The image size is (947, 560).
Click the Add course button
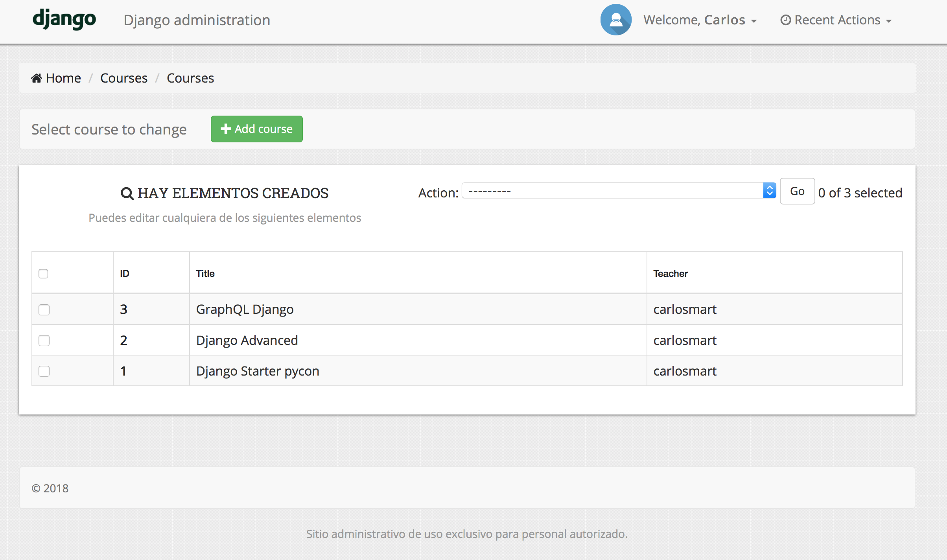pyautogui.click(x=256, y=129)
